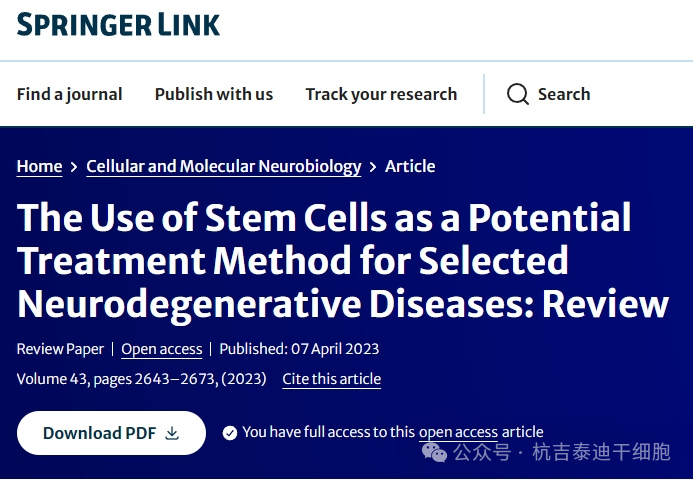This screenshot has width=693, height=480.
Task: Click the Search button label
Action: point(564,94)
